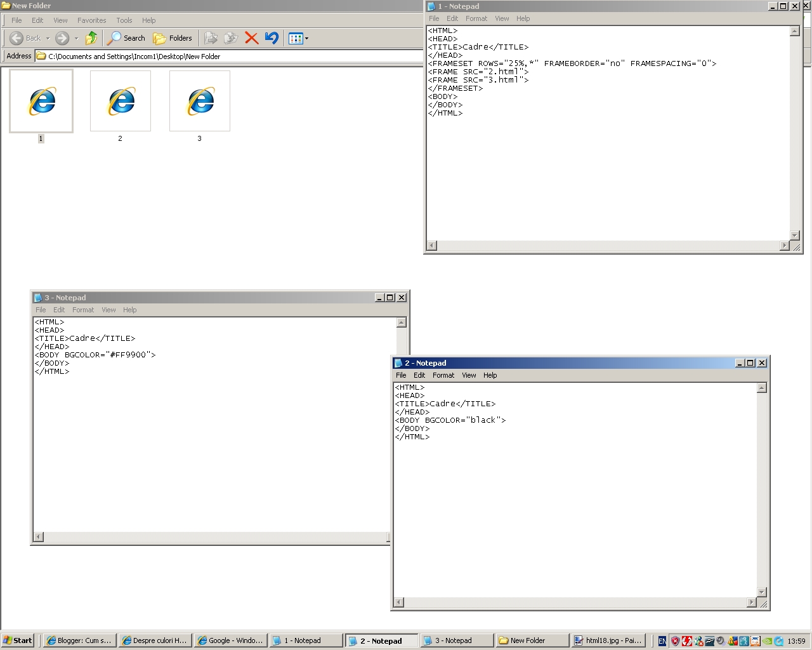Open the Search pane in Explorer
The height and width of the screenshot is (650, 812).
click(126, 38)
